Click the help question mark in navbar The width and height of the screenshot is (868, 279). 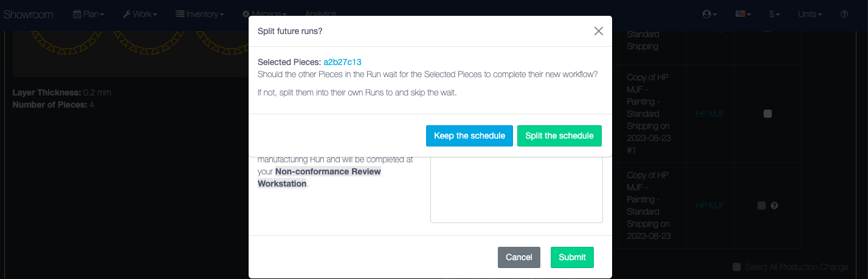(x=844, y=14)
